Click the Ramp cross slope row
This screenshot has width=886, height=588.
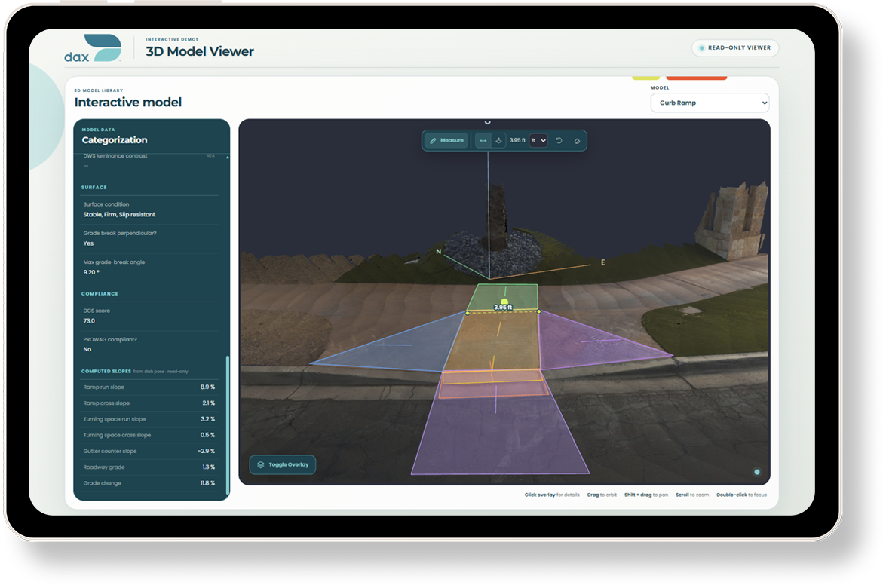pyautogui.click(x=149, y=403)
